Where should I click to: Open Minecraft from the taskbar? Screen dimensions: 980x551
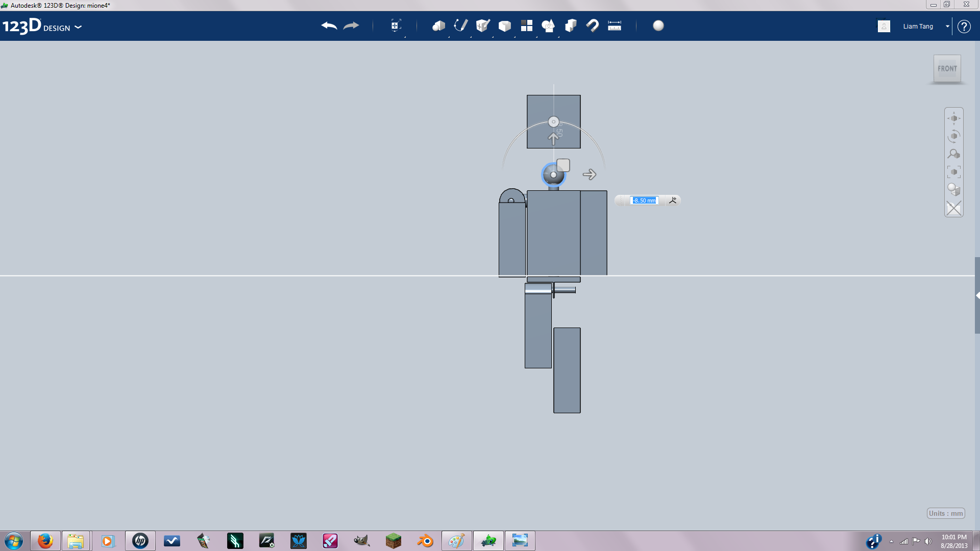393,541
